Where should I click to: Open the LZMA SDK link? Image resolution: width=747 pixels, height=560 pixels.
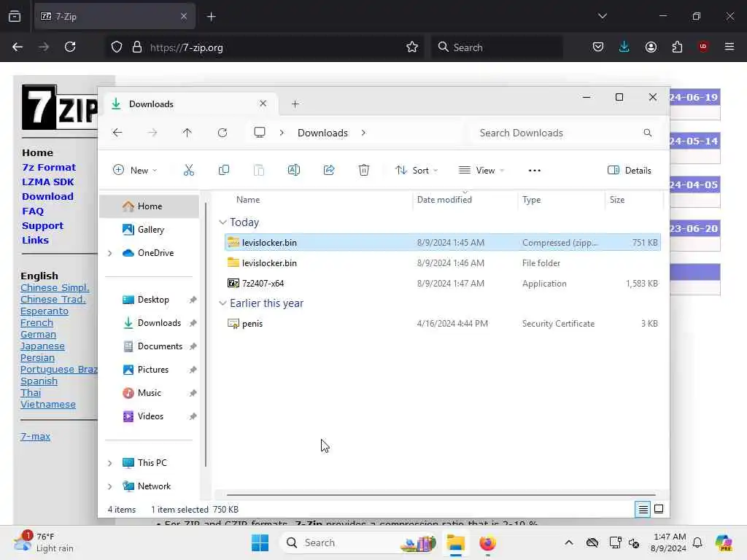tap(47, 182)
